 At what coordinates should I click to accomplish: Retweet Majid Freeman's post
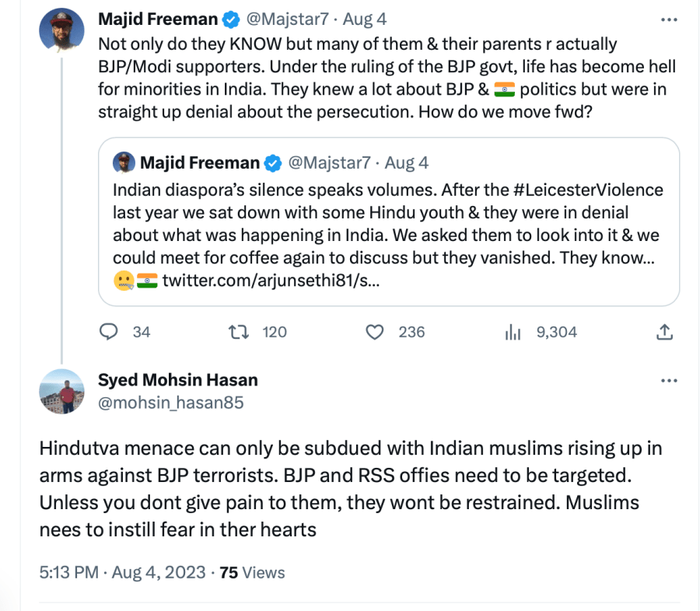coord(236,332)
